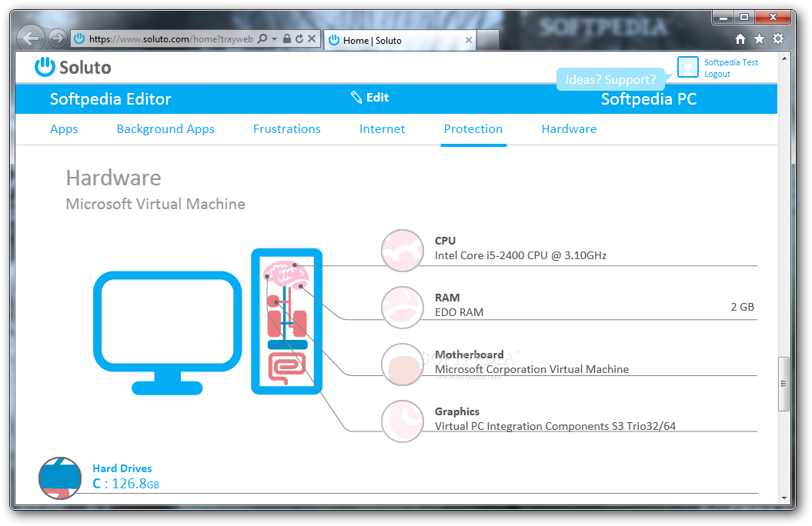The image size is (812, 526).
Task: Click the Motherboard circle icon
Action: point(403,364)
